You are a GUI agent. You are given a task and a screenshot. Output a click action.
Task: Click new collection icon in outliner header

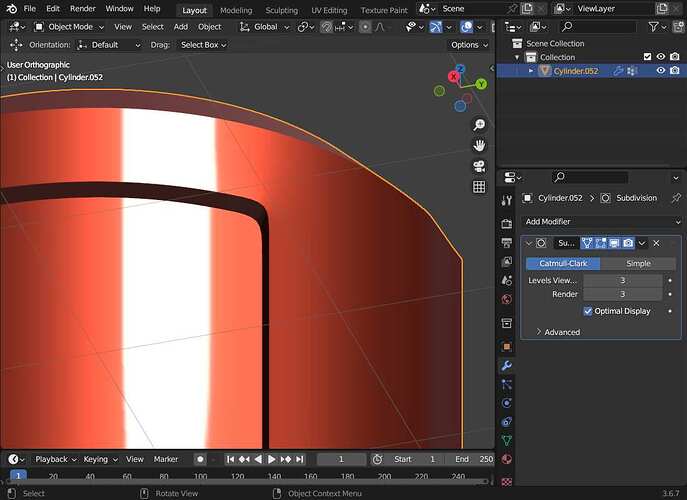coord(679,27)
